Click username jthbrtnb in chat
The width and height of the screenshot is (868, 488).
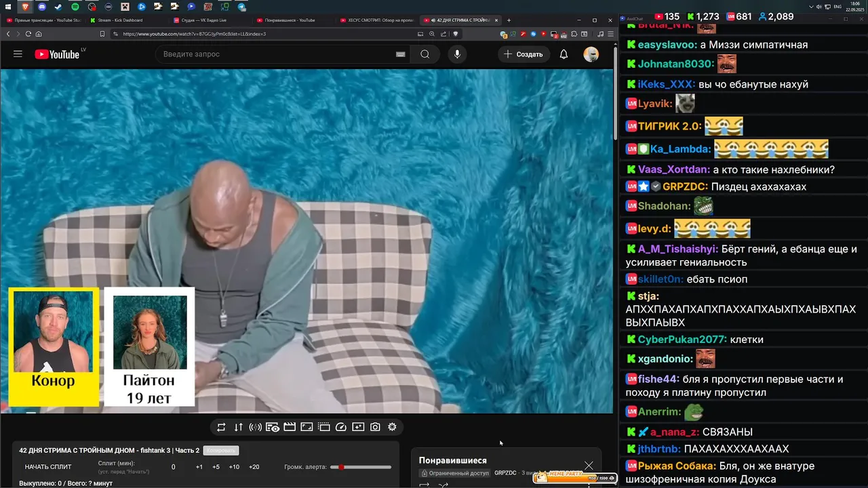tap(660, 449)
